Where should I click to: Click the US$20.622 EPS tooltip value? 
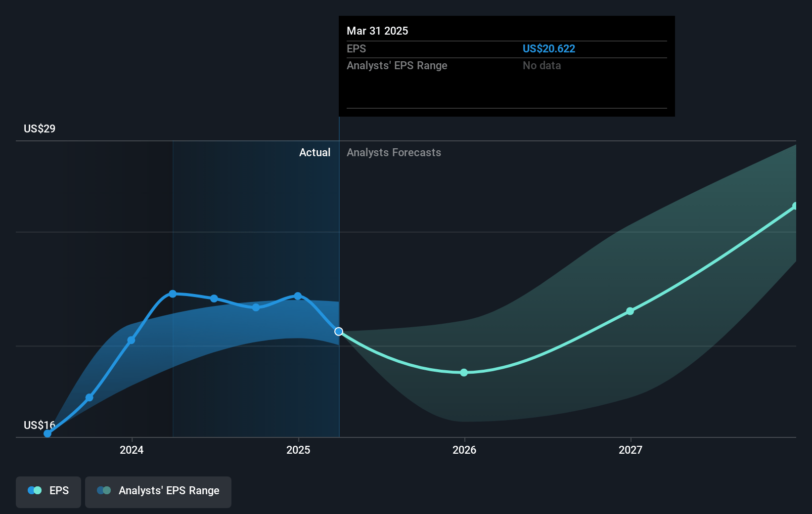coord(549,48)
